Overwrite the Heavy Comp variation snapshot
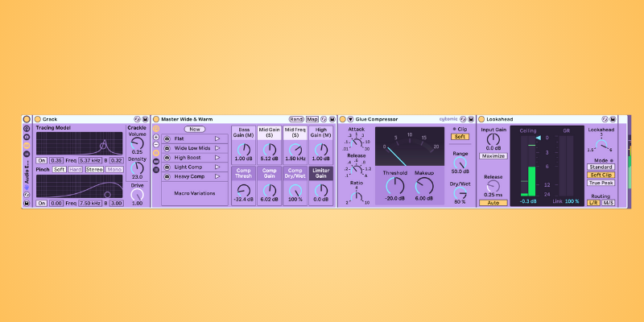This screenshot has width=644, height=322. (x=167, y=176)
